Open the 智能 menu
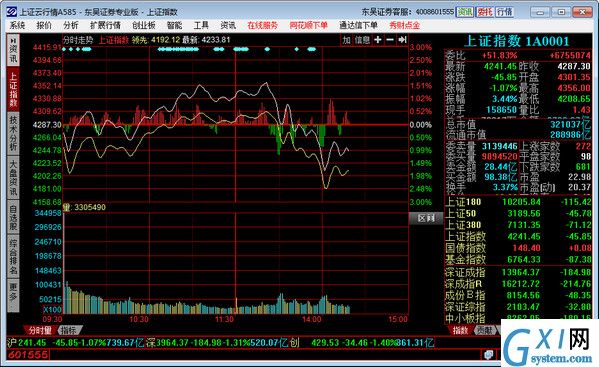 point(174,26)
